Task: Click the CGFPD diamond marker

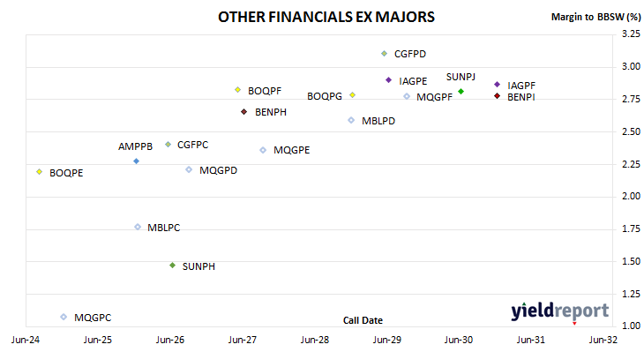Action: [384, 54]
